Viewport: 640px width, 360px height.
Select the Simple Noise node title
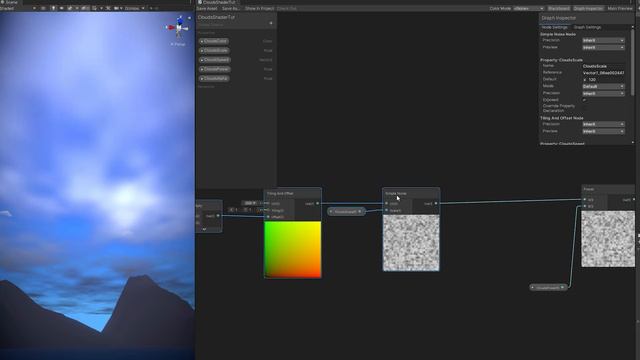click(x=396, y=193)
